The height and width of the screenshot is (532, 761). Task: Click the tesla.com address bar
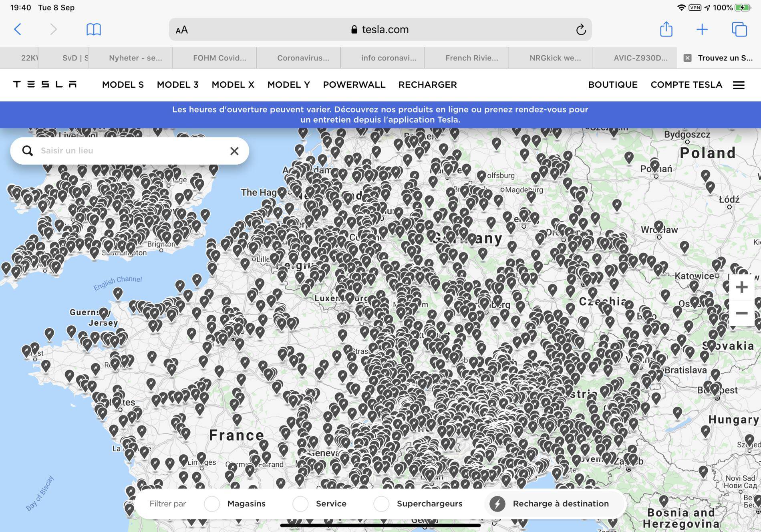point(380,29)
